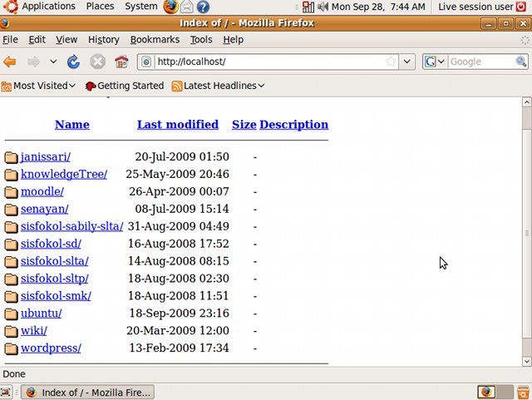Go back with the Back arrow
The width and height of the screenshot is (532, 400).
coord(10,62)
